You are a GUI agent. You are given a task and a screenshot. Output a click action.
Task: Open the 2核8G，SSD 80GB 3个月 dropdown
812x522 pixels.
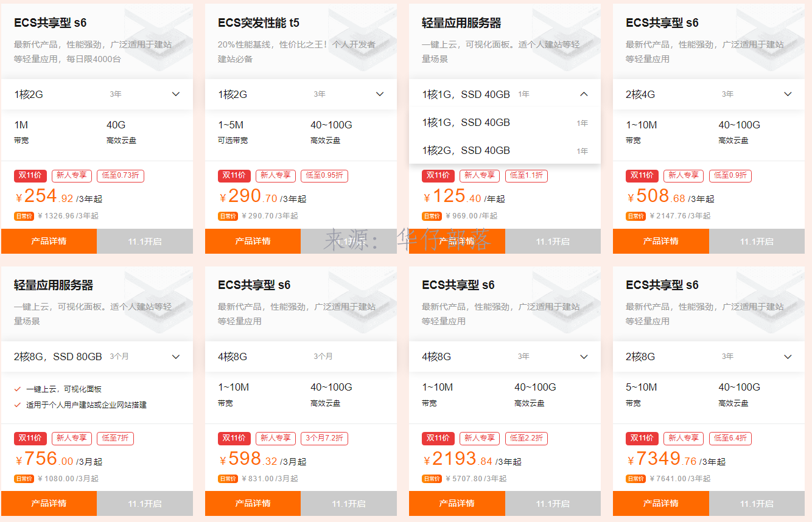pos(97,357)
